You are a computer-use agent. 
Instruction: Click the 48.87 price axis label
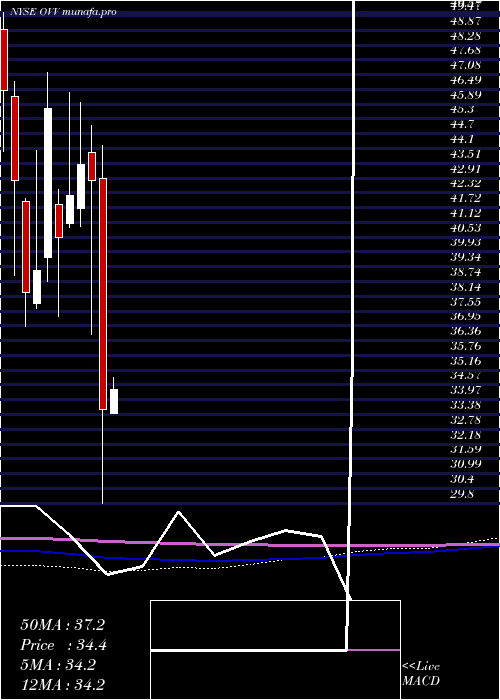[x=466, y=21]
